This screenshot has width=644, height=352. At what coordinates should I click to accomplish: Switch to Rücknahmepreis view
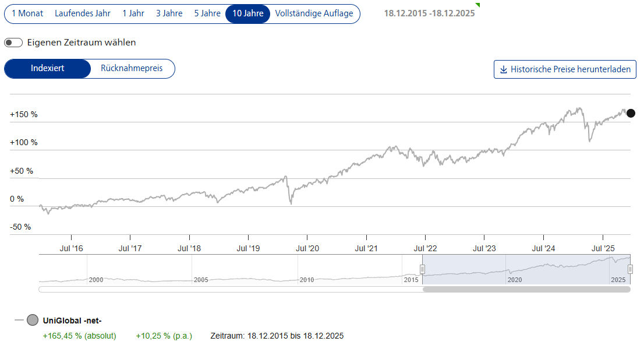pos(132,69)
